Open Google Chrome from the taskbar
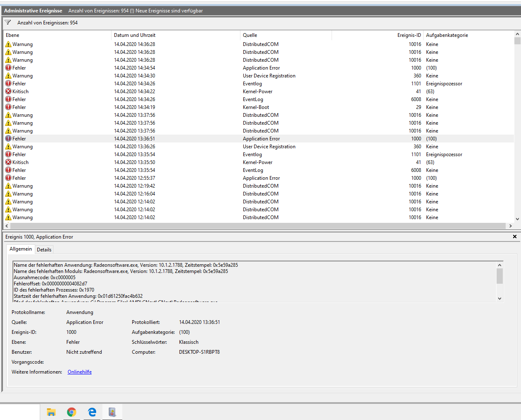The image size is (521, 420). point(72,412)
